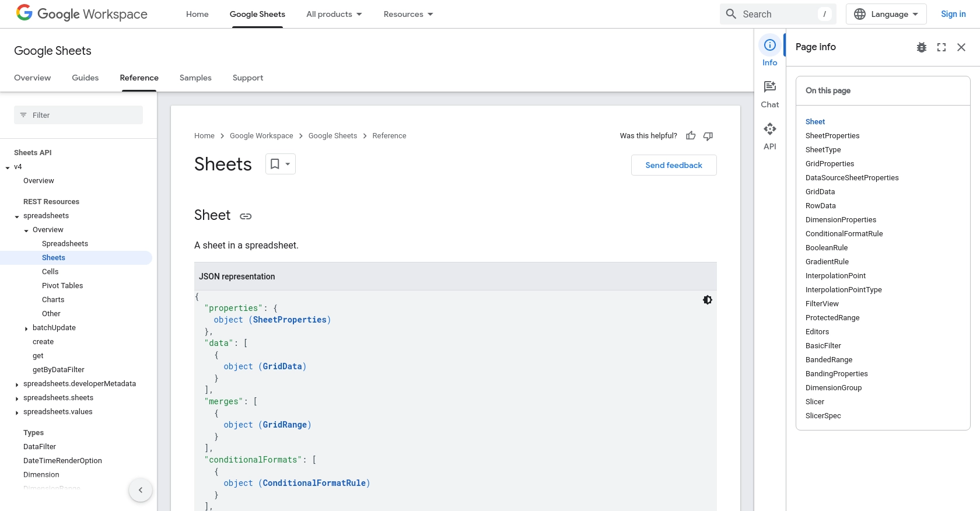Click the Send feedback button
The image size is (980, 511).
[674, 165]
